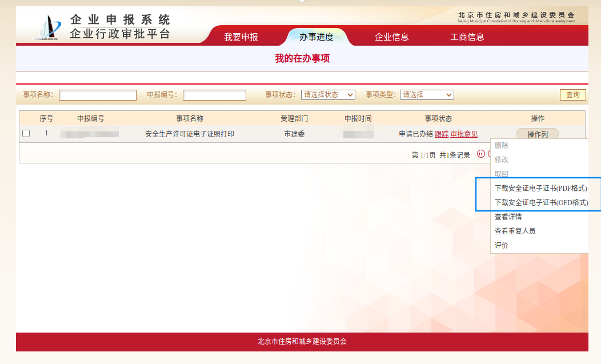Go to the 工商信息 tab

467,37
